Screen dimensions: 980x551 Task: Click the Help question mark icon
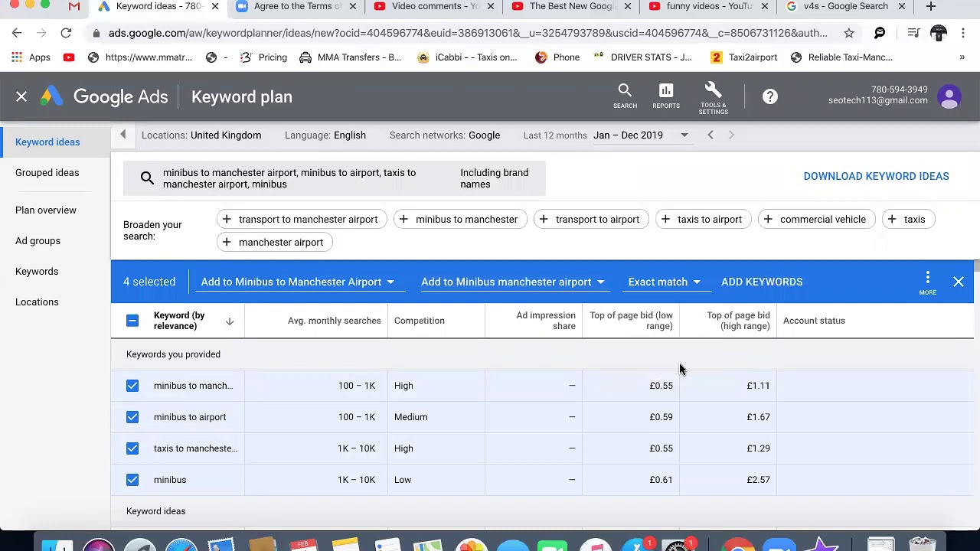tap(769, 96)
